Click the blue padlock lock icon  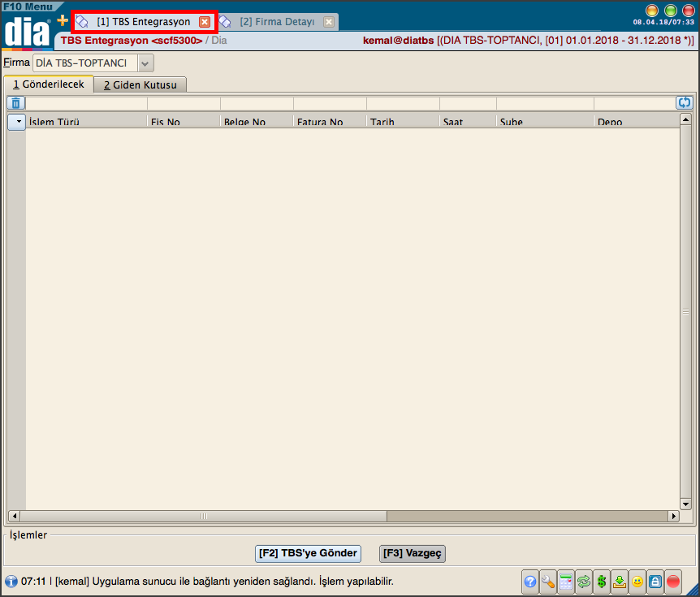[x=655, y=582]
